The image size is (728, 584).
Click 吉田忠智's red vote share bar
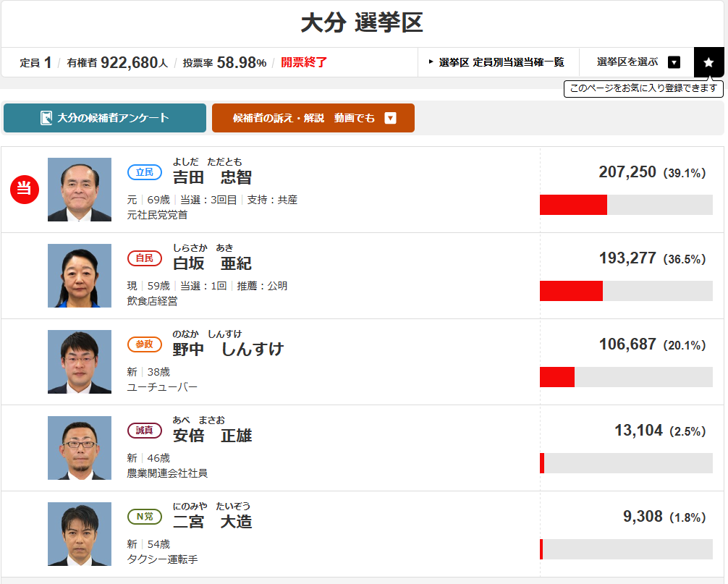[x=573, y=205]
